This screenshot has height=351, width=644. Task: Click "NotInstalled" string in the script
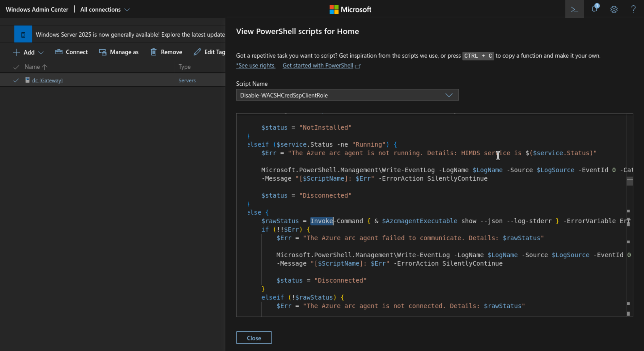[325, 127]
